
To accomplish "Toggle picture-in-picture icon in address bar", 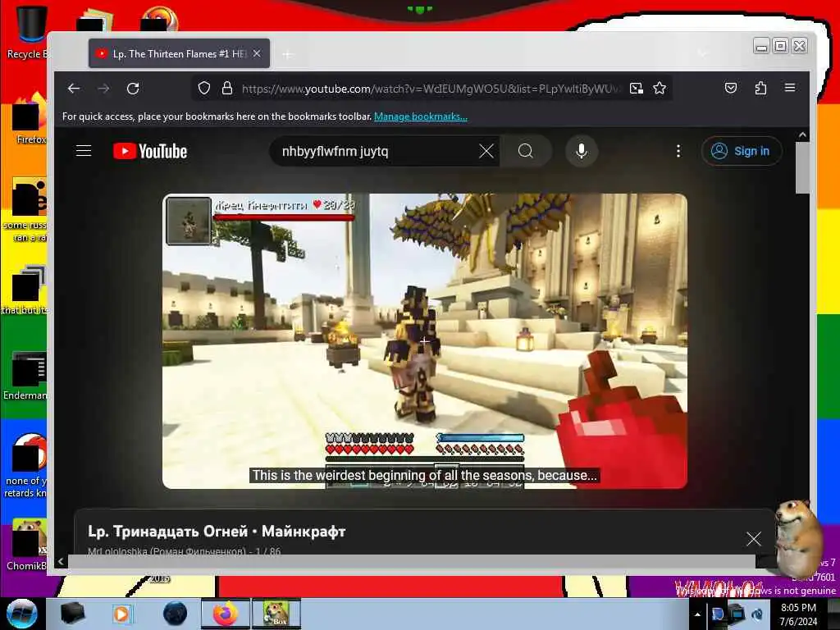I will point(637,89).
